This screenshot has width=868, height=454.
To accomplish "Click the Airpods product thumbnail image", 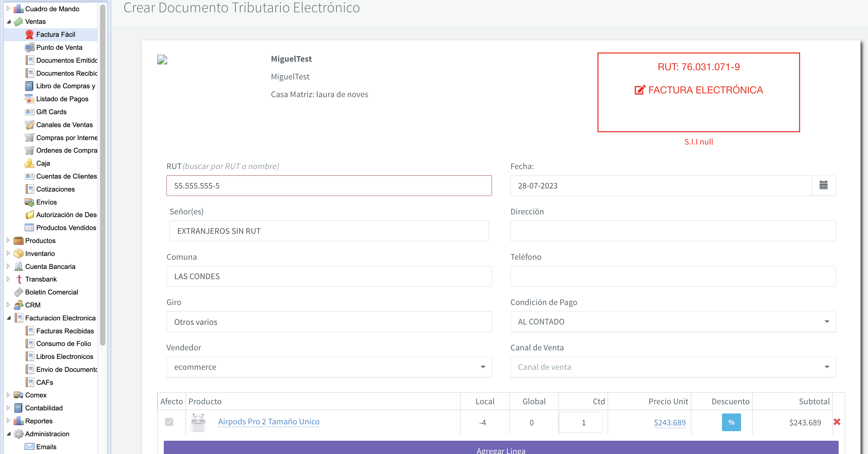I will 198,422.
